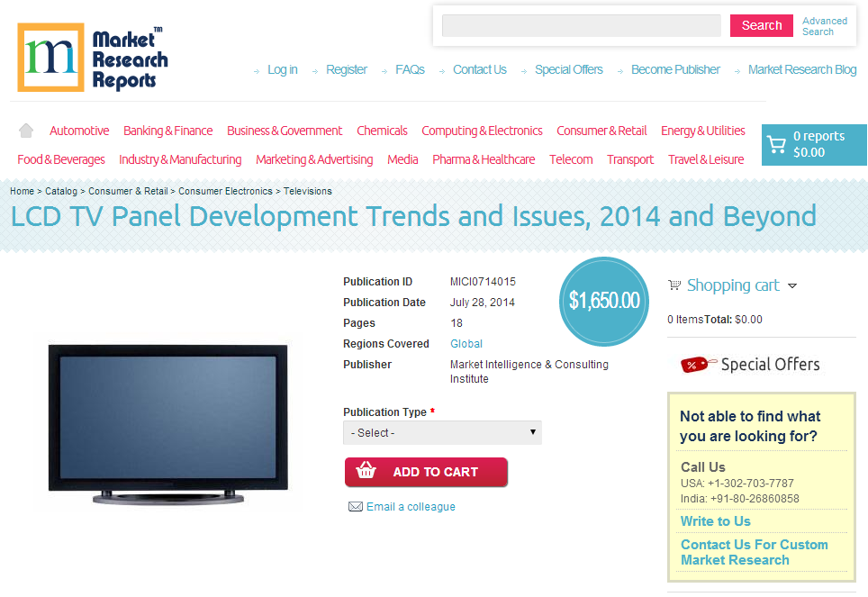The width and height of the screenshot is (868, 597).
Task: Click the LCD TV product image
Action: click(168, 423)
